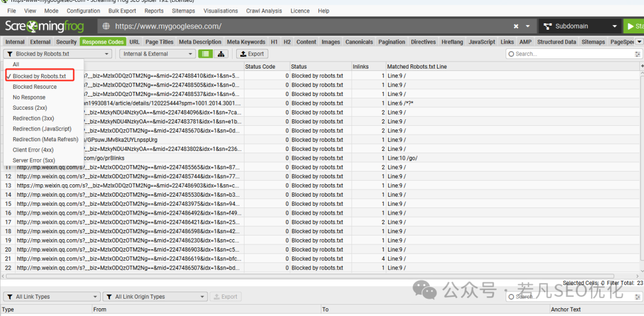This screenshot has height=316, width=644.
Task: Expand the All Link Types filter
Action: (x=52, y=297)
